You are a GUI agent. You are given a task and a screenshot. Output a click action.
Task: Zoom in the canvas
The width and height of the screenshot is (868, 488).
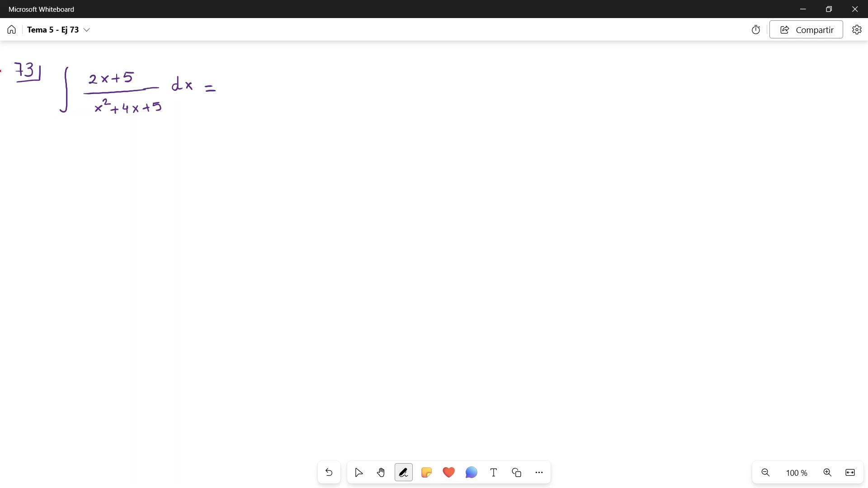[x=827, y=473]
